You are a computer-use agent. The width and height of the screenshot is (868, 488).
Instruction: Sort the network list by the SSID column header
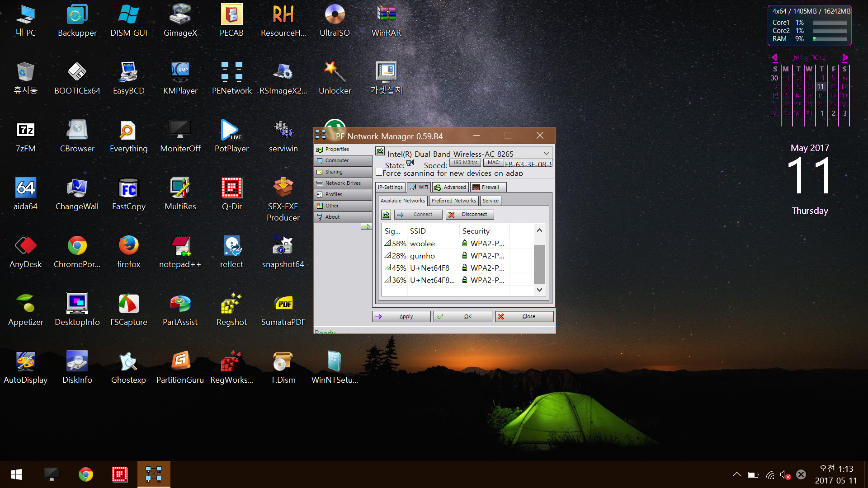click(x=433, y=231)
